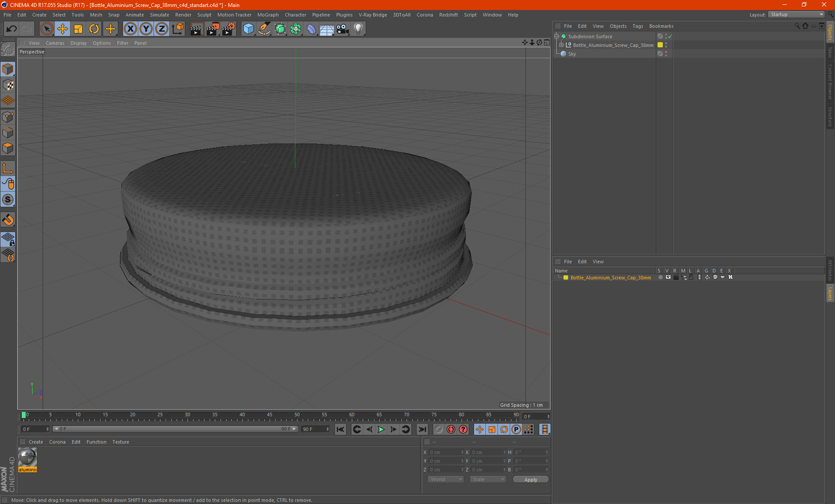Open the MoGraph menu

point(268,15)
